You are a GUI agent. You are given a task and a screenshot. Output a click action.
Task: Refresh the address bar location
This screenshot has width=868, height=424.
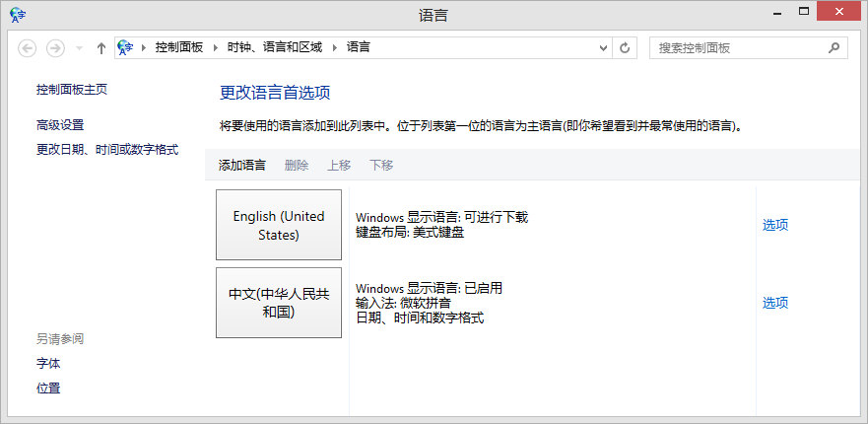[x=625, y=47]
